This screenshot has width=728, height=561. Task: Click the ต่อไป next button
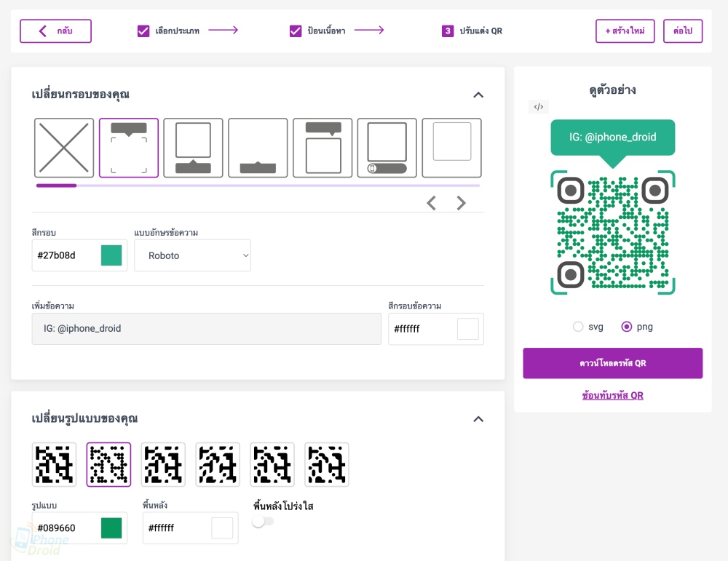click(683, 31)
